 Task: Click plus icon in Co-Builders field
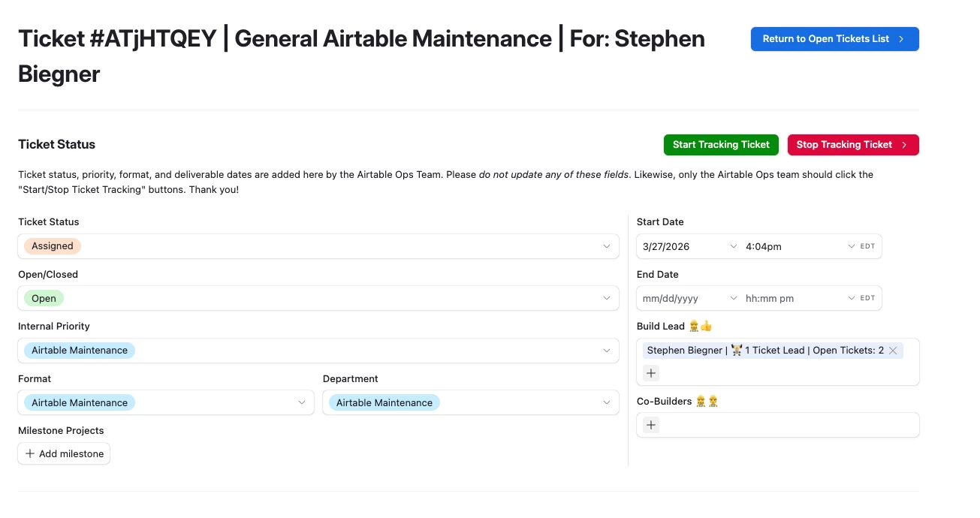click(x=651, y=425)
